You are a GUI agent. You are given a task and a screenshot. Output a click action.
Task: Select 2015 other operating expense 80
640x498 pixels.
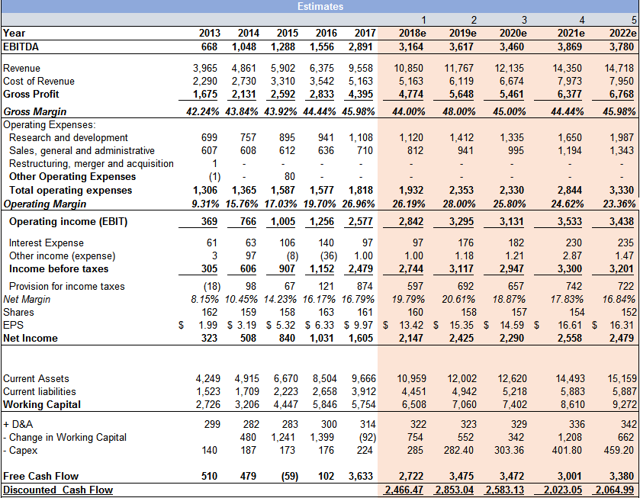pyautogui.click(x=289, y=177)
